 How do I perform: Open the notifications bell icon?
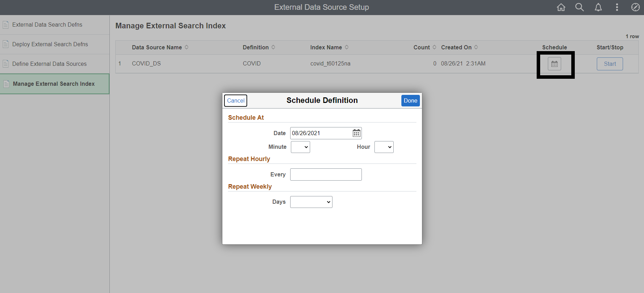[x=598, y=7]
